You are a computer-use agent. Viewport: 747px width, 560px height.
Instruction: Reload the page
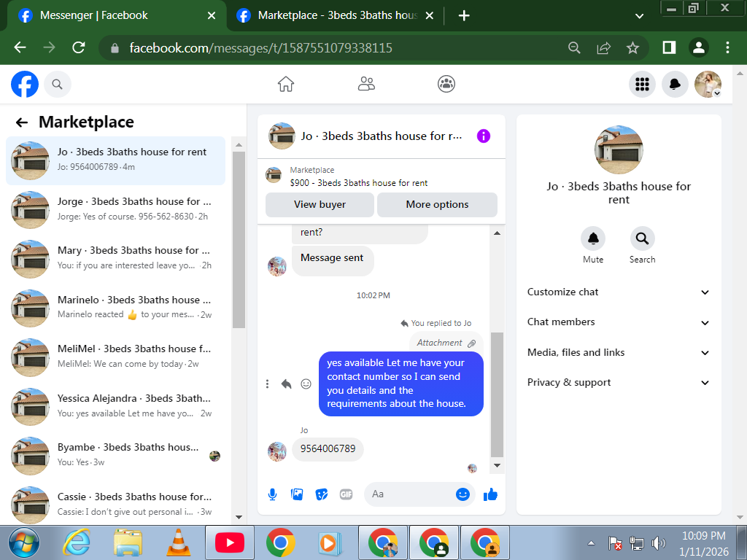[79, 47]
